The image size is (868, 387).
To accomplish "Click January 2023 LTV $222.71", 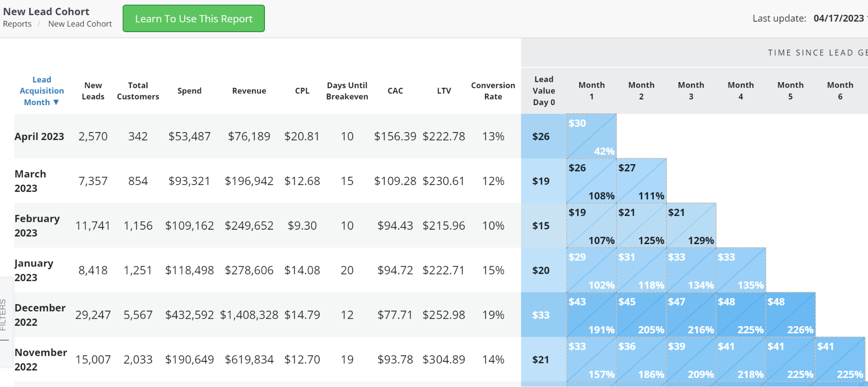I will coord(444,270).
